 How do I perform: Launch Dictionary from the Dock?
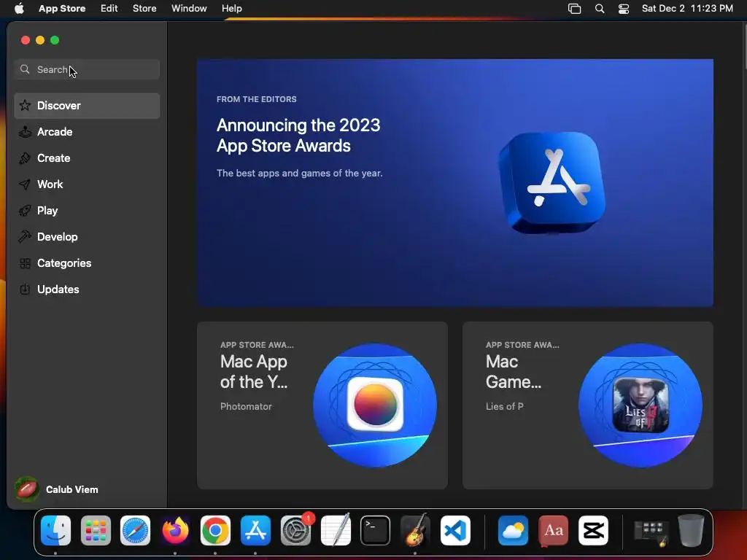coord(553,531)
